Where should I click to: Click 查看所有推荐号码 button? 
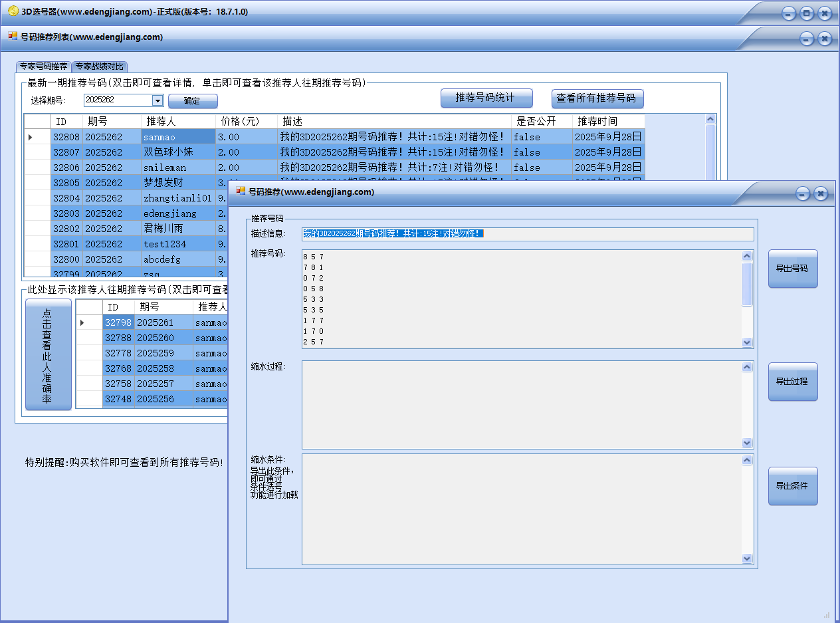[x=597, y=98]
